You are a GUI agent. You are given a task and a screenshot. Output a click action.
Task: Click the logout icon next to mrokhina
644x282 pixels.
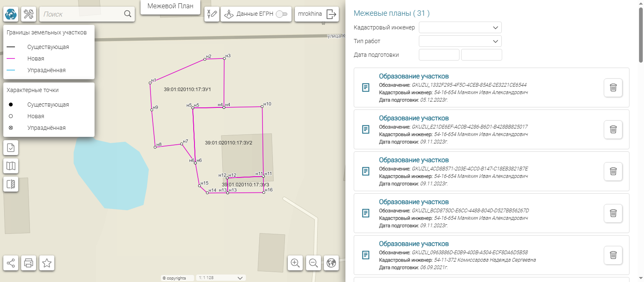tap(331, 14)
